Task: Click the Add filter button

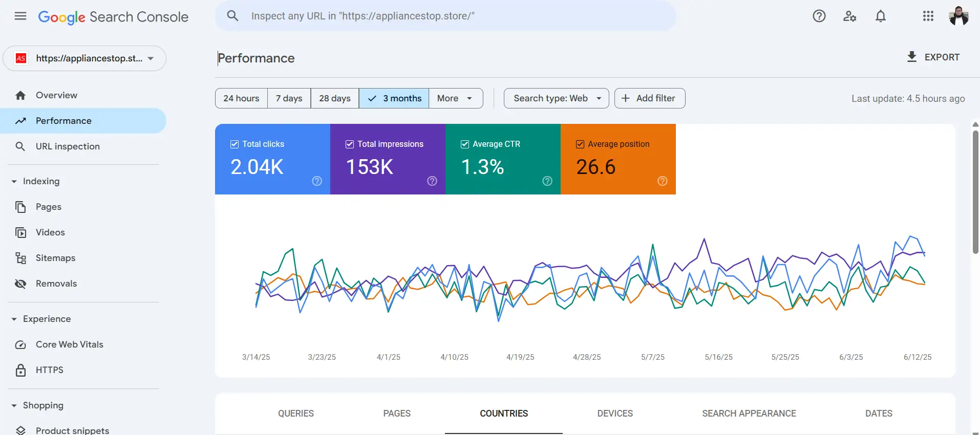Action: [x=649, y=98]
